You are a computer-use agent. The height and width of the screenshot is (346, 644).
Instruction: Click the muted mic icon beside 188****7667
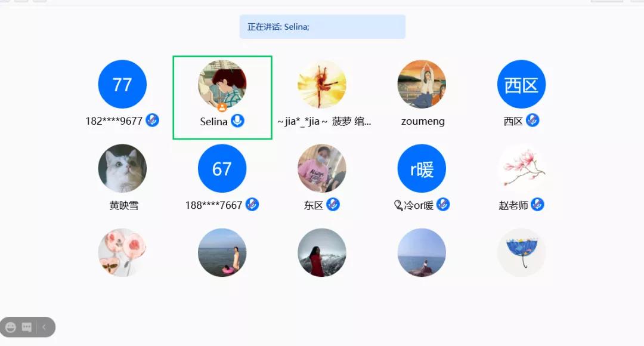coord(252,204)
